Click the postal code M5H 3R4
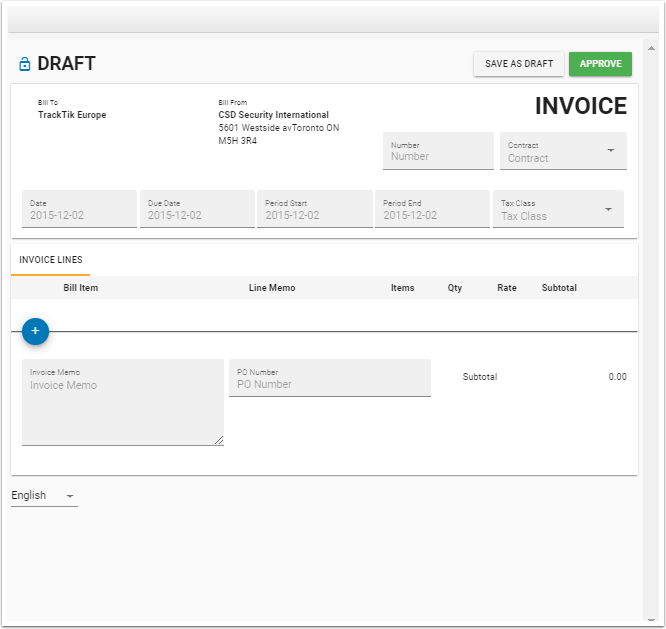This screenshot has width=666, height=629. pos(237,141)
